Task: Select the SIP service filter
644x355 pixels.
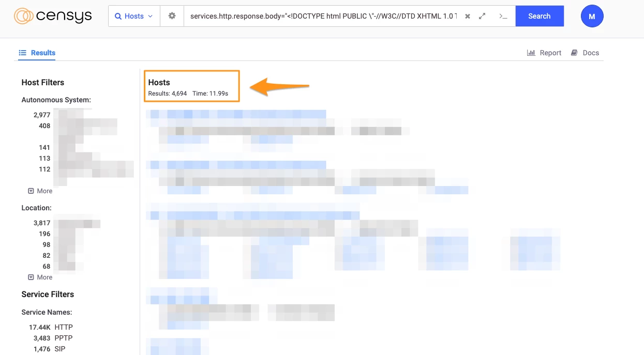Action: click(60, 349)
